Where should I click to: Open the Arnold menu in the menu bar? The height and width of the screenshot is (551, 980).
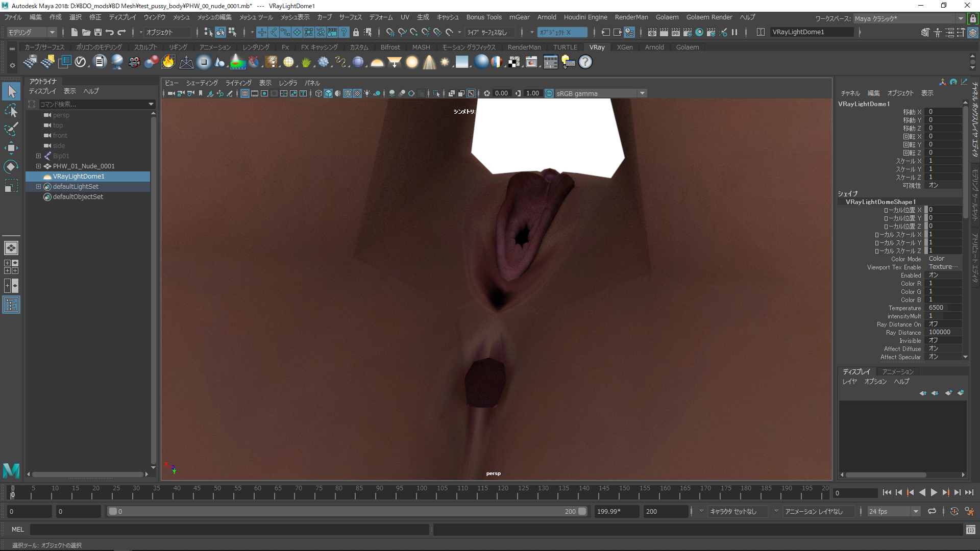click(547, 17)
